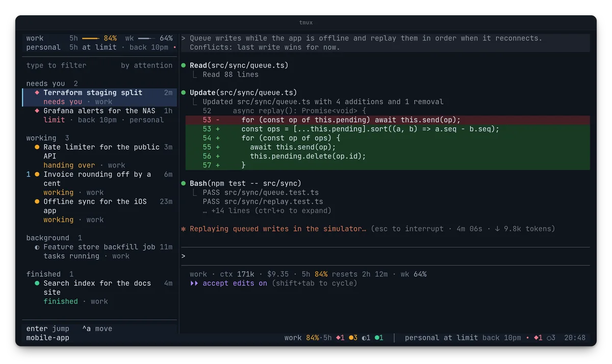Click the green dot before Update(src/sync/queue.ts)
This screenshot has height=364, width=612.
[184, 93]
